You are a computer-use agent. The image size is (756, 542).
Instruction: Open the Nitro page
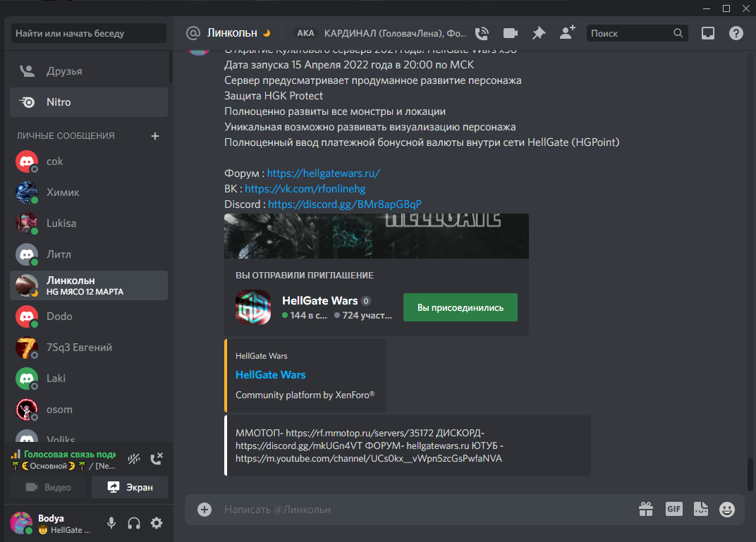click(89, 102)
